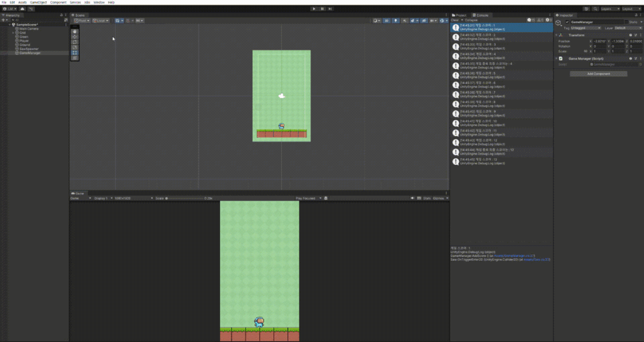Open the Gizmos dropdown in Game view
The image size is (644, 342).
440,198
